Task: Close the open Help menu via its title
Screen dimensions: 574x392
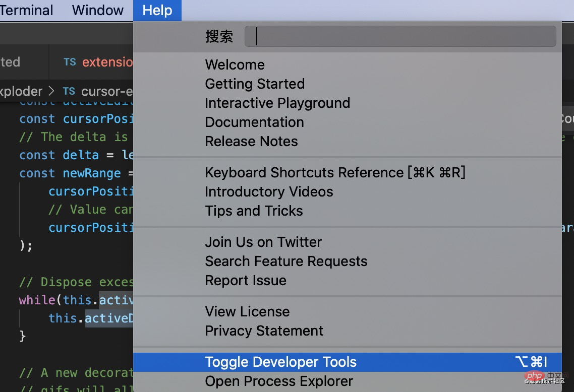Action: coord(157,10)
